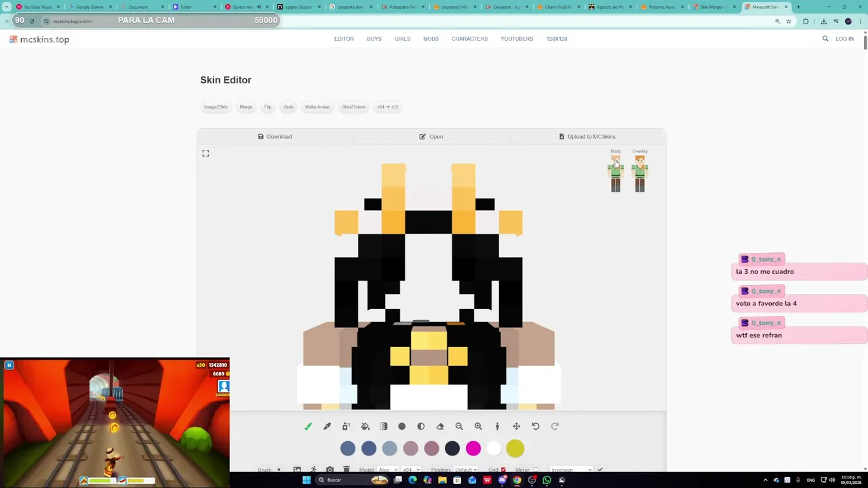868x488 pixels.
Task: Click the Grab tool button
Action: [288, 107]
